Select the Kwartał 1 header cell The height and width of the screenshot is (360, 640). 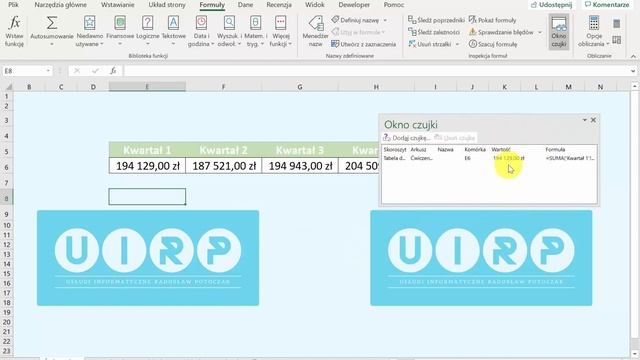[x=147, y=150]
